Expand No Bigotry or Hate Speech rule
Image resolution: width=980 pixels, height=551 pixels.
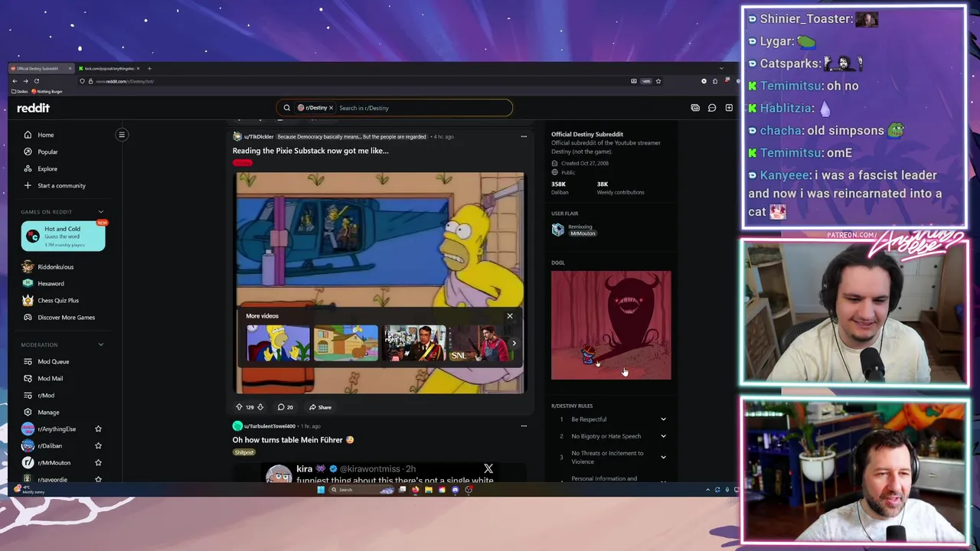tap(663, 436)
